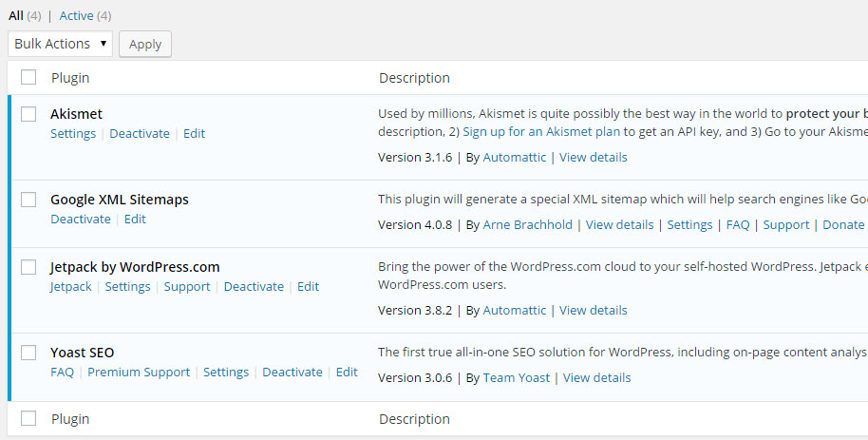Check the Google XML Sitemaps checkbox
This screenshot has height=440, width=868.
click(x=28, y=200)
